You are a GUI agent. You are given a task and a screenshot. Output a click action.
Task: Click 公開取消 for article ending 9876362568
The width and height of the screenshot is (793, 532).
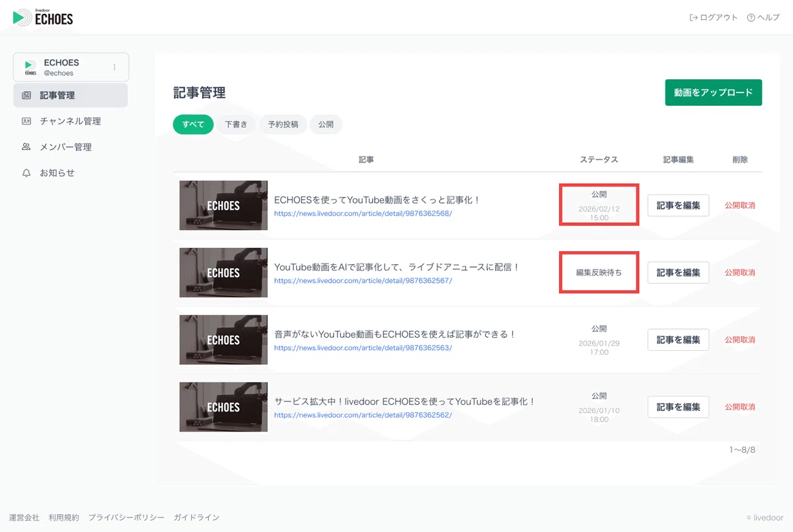[x=739, y=206]
